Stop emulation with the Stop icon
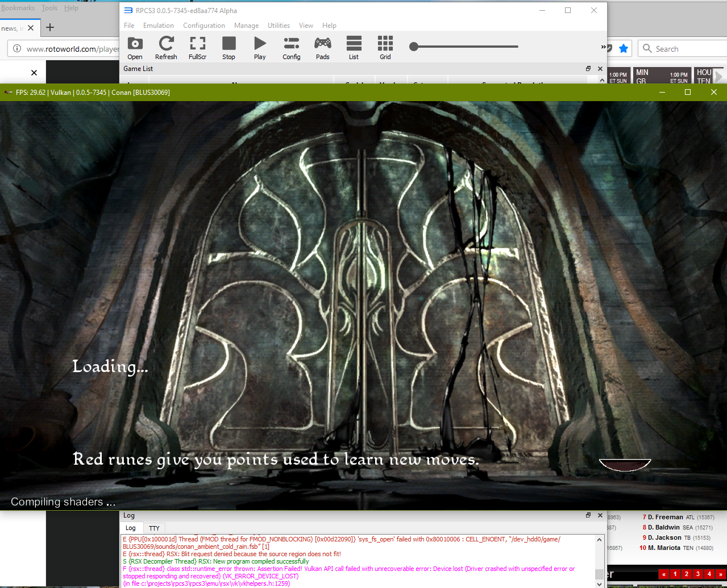Viewport: 727px width, 588px height. (x=229, y=48)
